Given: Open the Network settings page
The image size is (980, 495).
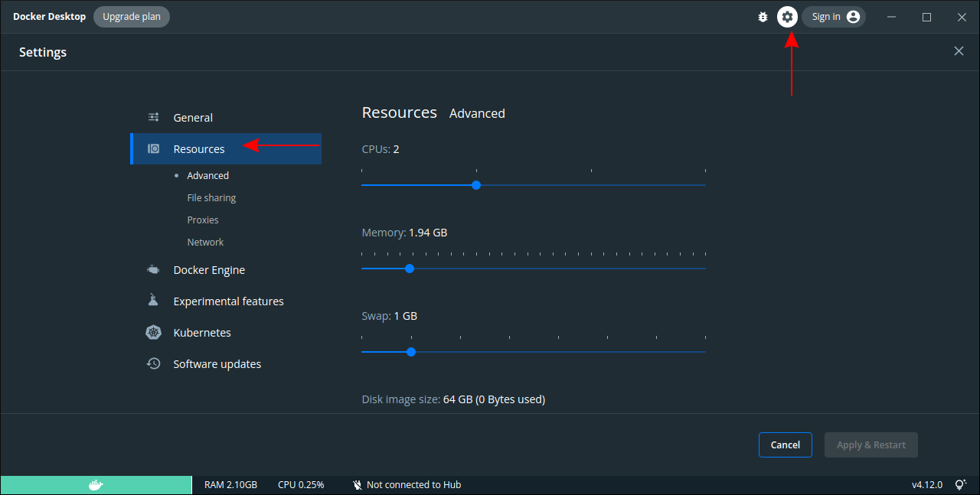Looking at the screenshot, I should pos(205,242).
